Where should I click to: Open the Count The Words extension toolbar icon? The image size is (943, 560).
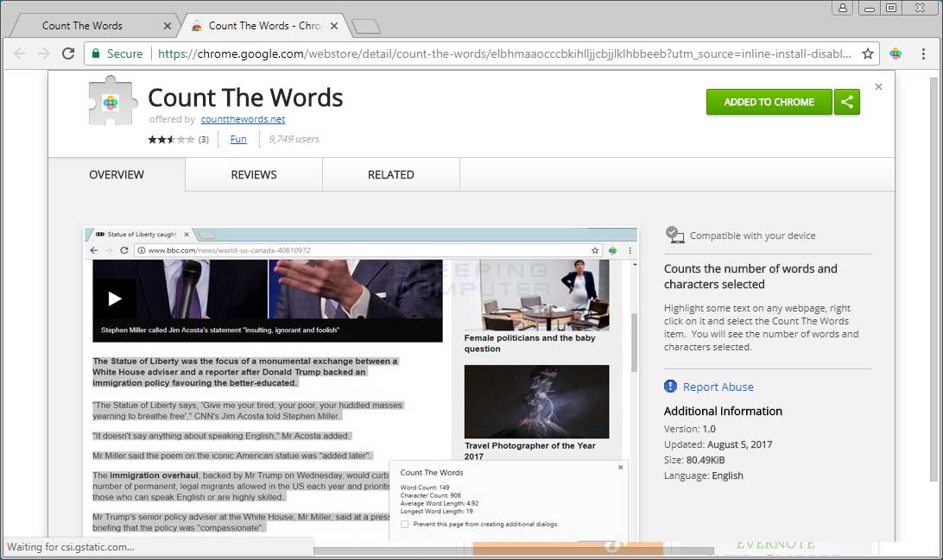tap(896, 53)
